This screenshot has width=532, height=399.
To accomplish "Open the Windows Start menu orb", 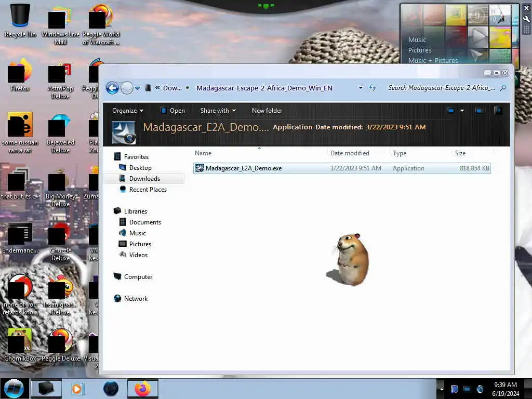I will click(x=14, y=389).
